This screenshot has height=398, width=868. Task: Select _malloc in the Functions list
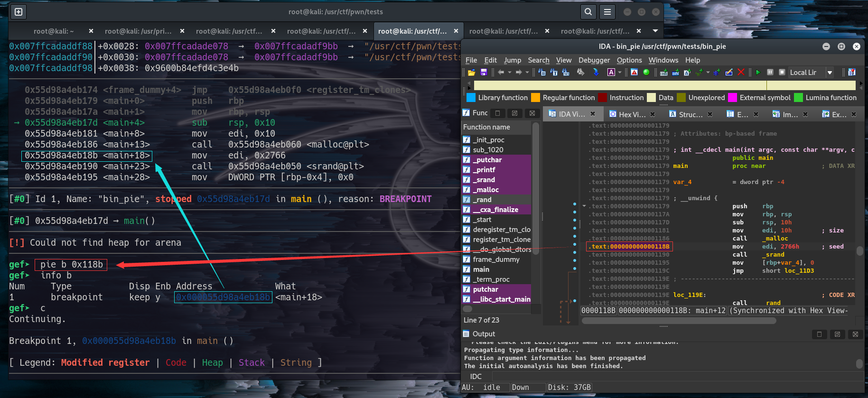[497, 190]
